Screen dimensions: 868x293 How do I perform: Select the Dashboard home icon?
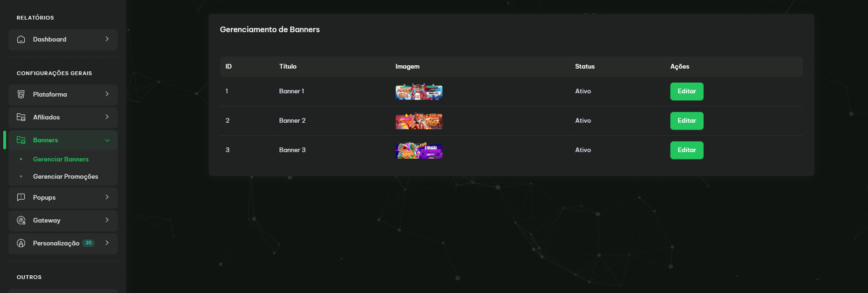click(x=21, y=40)
